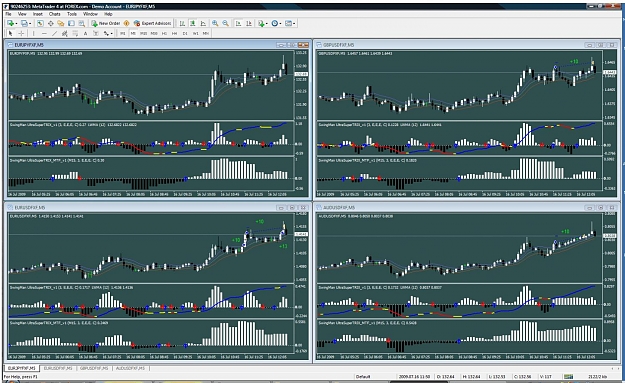The width and height of the screenshot is (625, 383).
Task: Open the Help menu
Action: (108, 14)
